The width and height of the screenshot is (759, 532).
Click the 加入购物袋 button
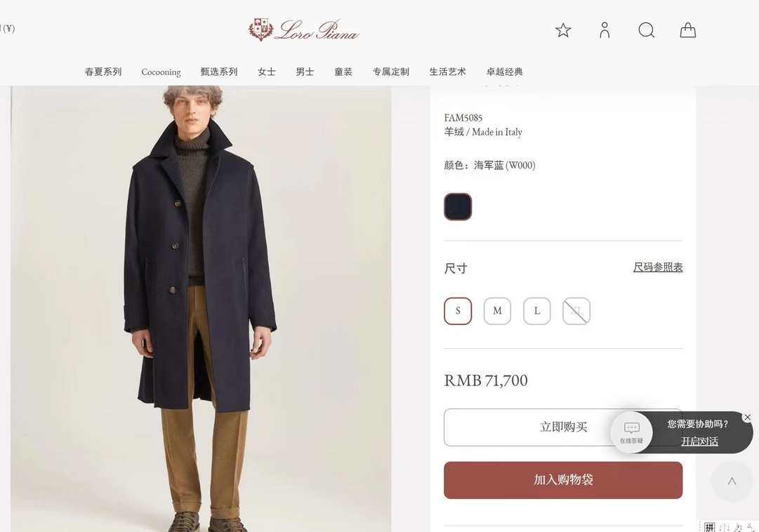pyautogui.click(x=563, y=480)
